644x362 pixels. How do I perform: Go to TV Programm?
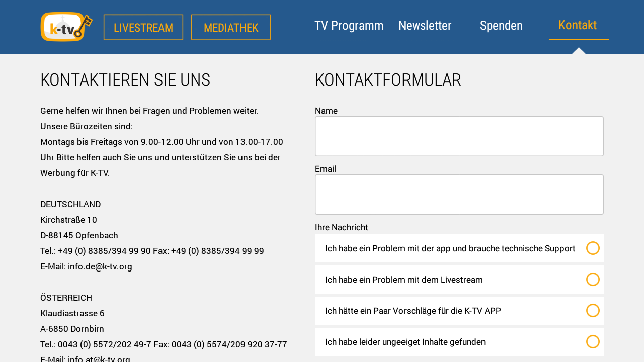[x=349, y=25]
